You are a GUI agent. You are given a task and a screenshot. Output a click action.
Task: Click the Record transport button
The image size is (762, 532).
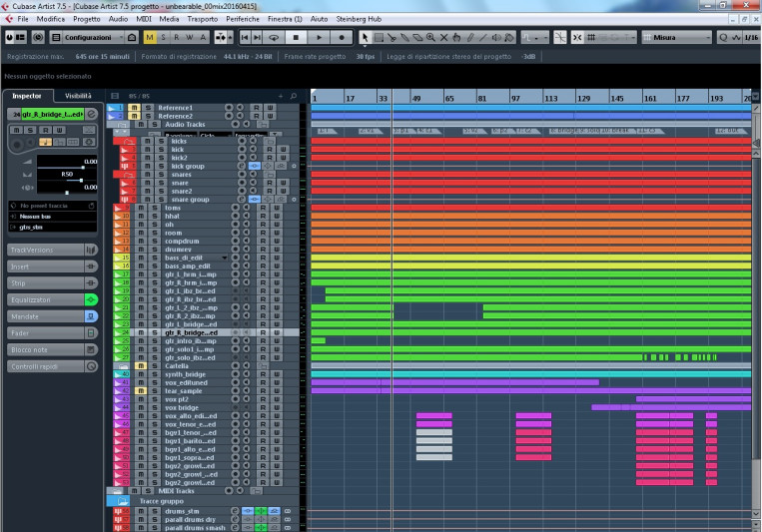click(x=342, y=37)
